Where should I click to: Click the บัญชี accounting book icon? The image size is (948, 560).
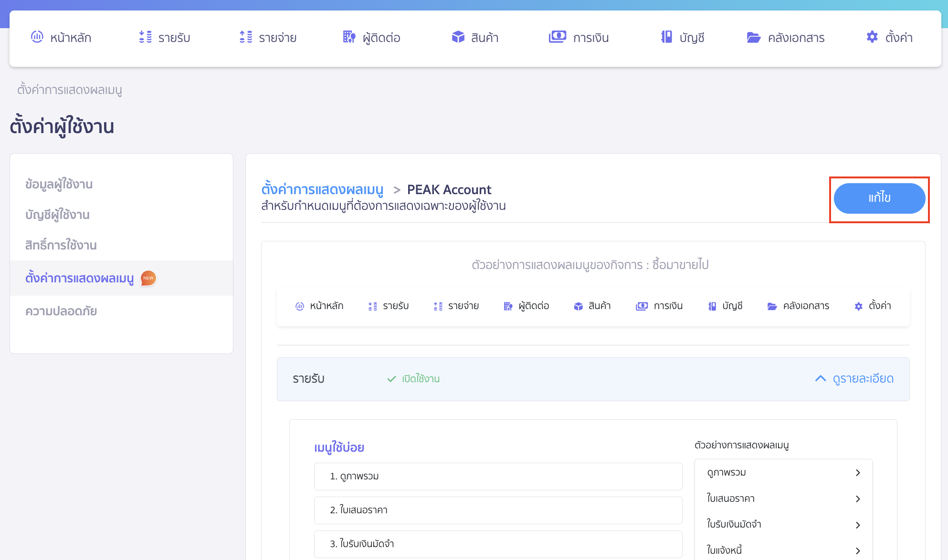[666, 37]
